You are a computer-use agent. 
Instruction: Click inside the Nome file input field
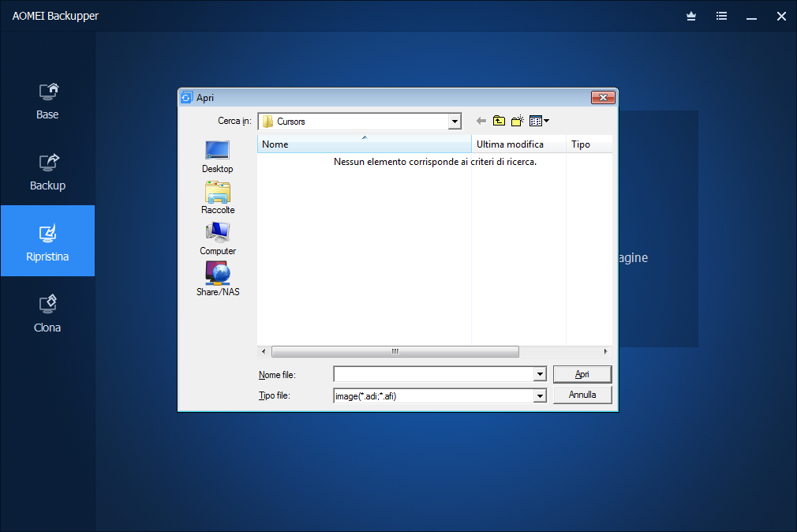pos(433,374)
